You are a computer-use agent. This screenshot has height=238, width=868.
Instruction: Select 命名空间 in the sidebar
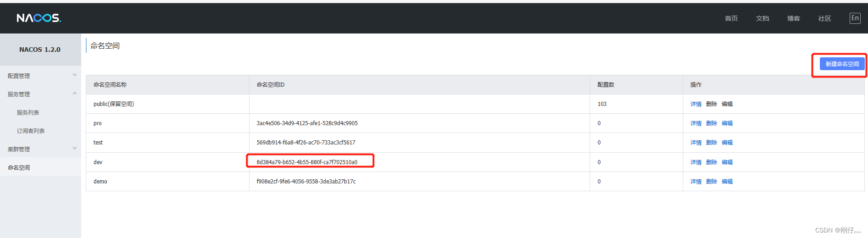click(x=40, y=167)
